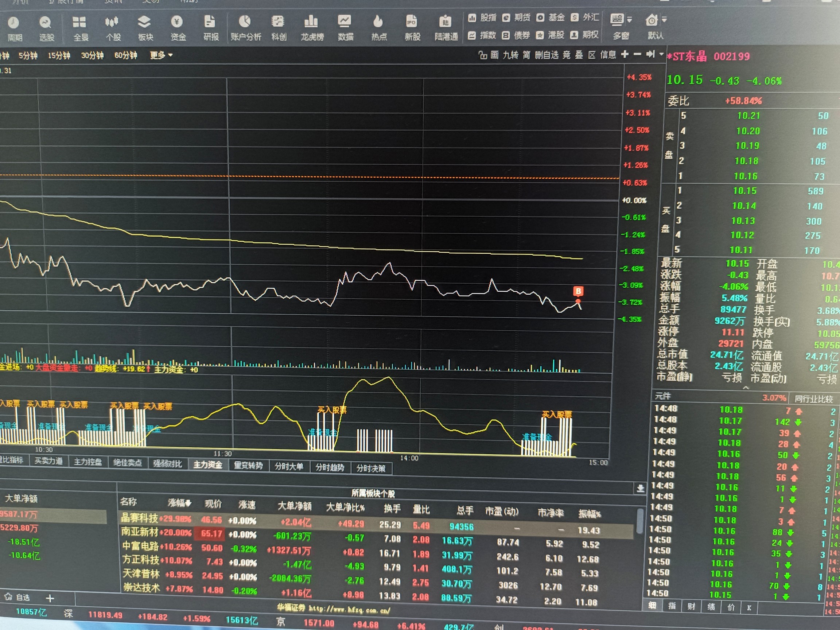The height and width of the screenshot is (630, 840).
Task: Open the 新股 IPO page
Action: point(412,28)
